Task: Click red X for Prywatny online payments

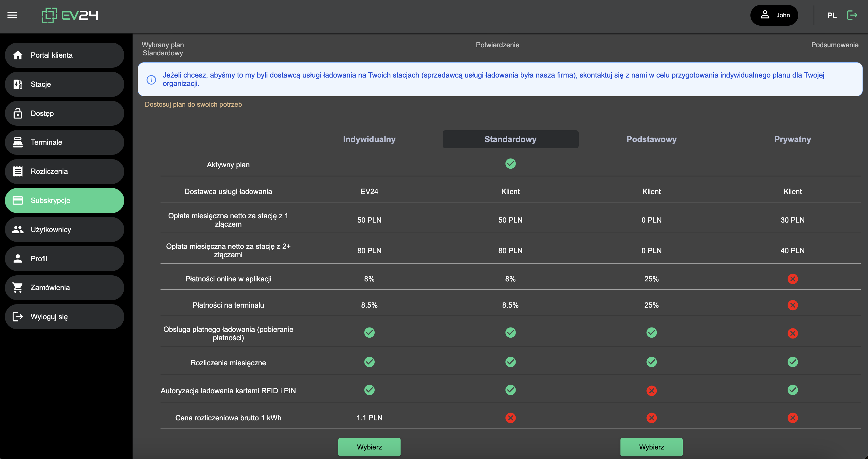Action: coord(792,279)
